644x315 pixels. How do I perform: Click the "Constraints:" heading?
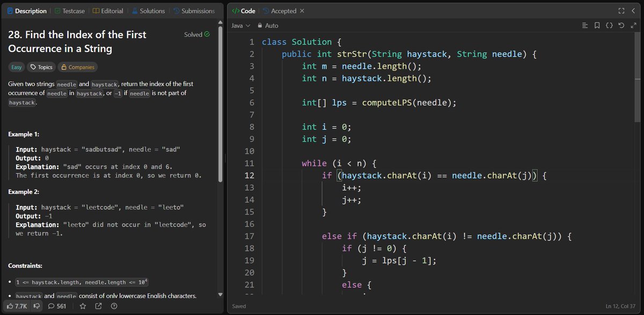point(25,266)
